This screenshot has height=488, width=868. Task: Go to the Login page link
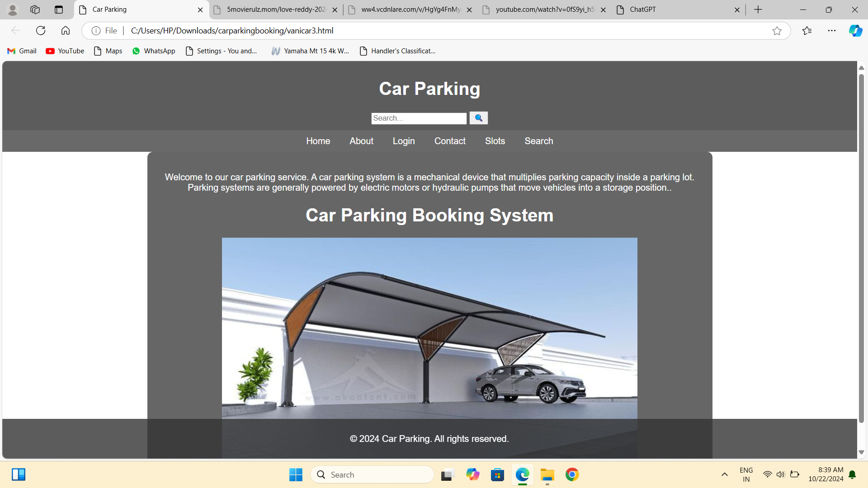click(403, 141)
